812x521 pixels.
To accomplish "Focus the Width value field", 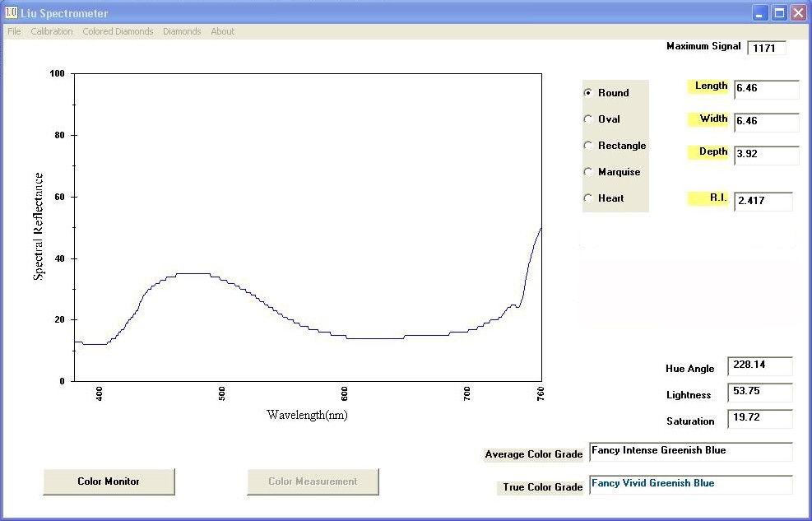I will (x=766, y=122).
